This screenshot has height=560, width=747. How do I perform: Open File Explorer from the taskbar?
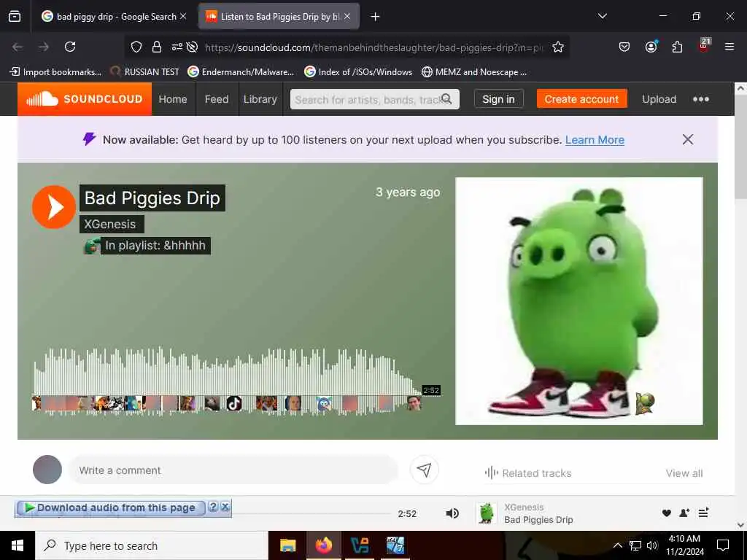(x=287, y=545)
